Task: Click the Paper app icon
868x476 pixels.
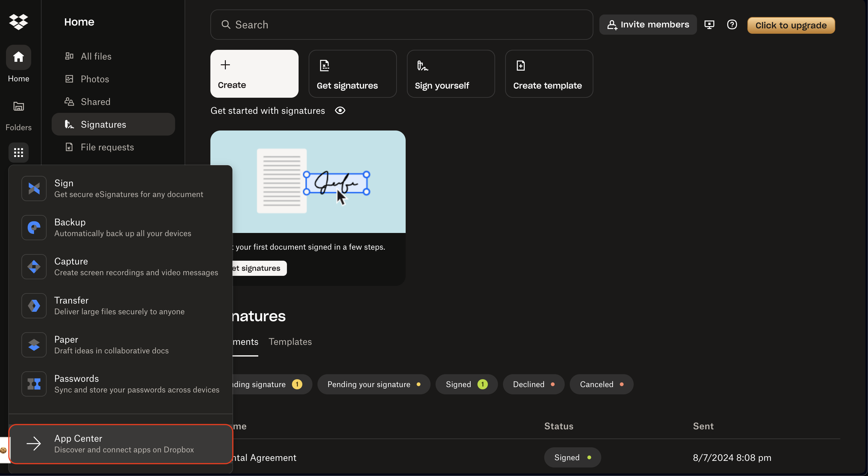Action: (34, 345)
